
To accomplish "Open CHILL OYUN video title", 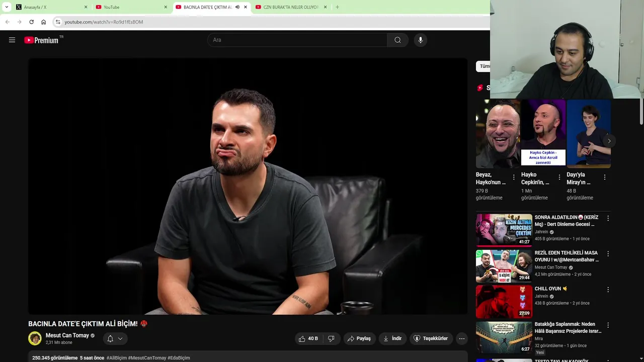I will pos(551,289).
